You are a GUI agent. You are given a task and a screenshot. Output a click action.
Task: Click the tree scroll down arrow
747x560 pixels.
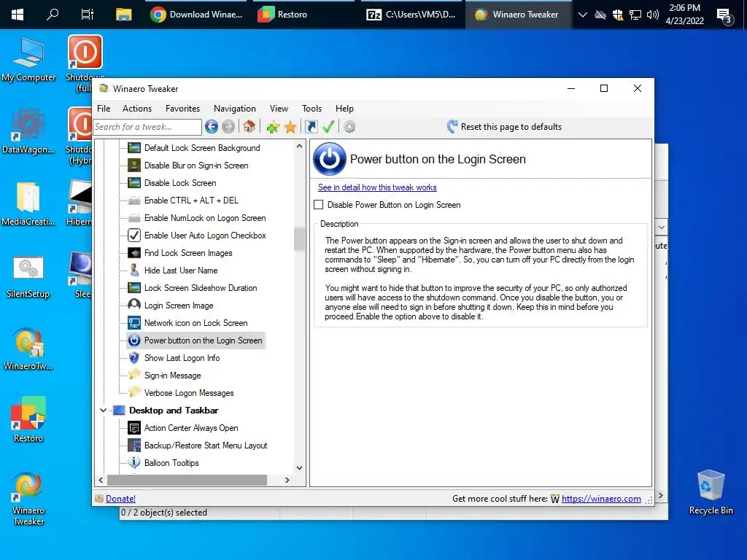point(299,468)
